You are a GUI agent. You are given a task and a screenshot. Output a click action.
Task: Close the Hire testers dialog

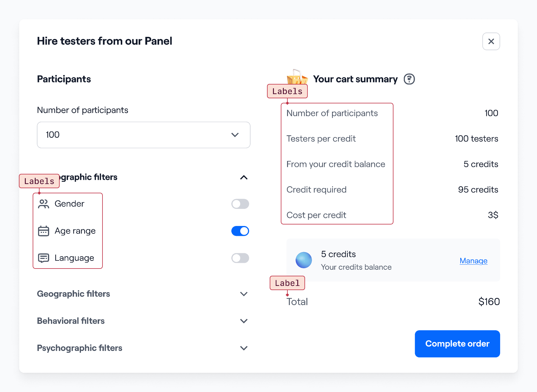point(491,41)
